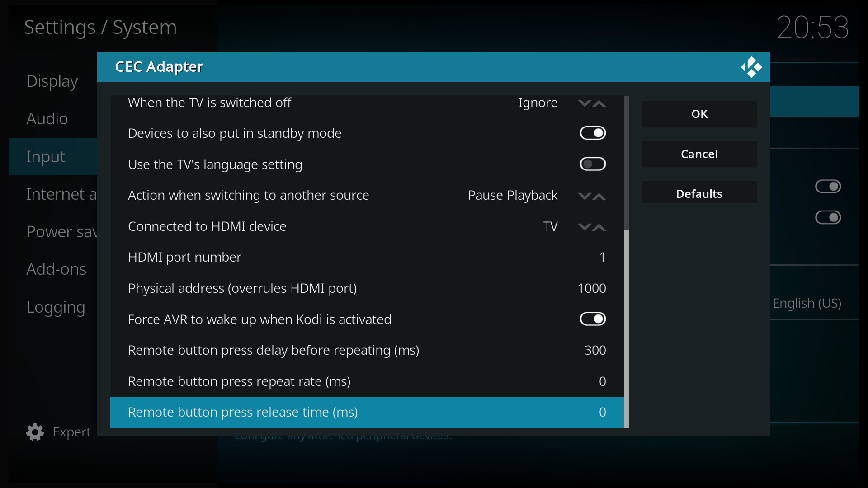Toggle Devices to also put in standby mode
This screenshot has width=868, height=488.
(x=593, y=133)
